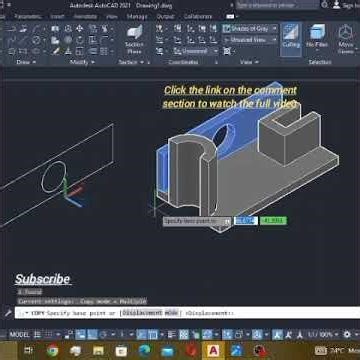The image size is (360, 360).
Task: Open File Explorer from the taskbar
Action: point(98,350)
